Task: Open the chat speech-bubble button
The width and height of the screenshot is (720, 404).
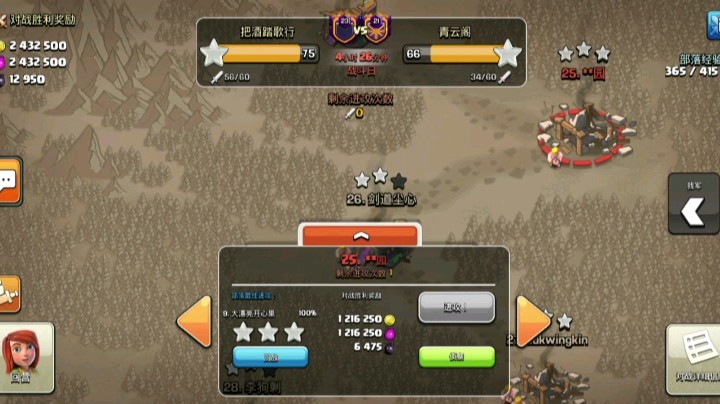Action: [10, 180]
